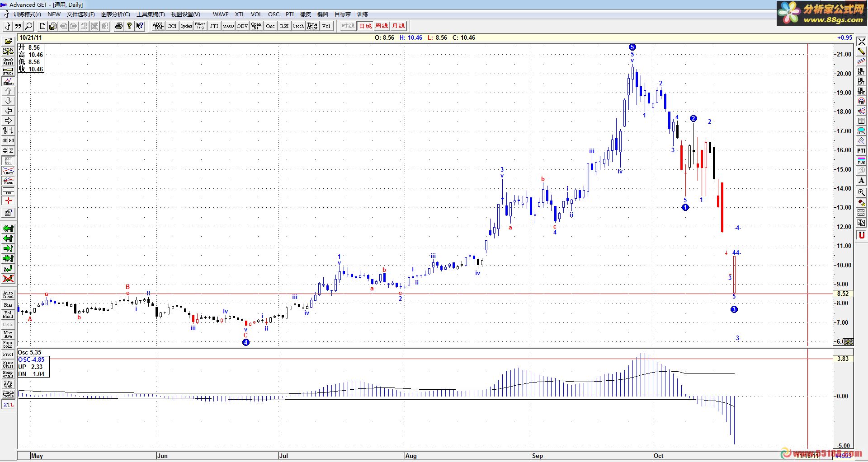
Task: Select the FIB lines tool in left sidebar
Action: click(x=8, y=191)
